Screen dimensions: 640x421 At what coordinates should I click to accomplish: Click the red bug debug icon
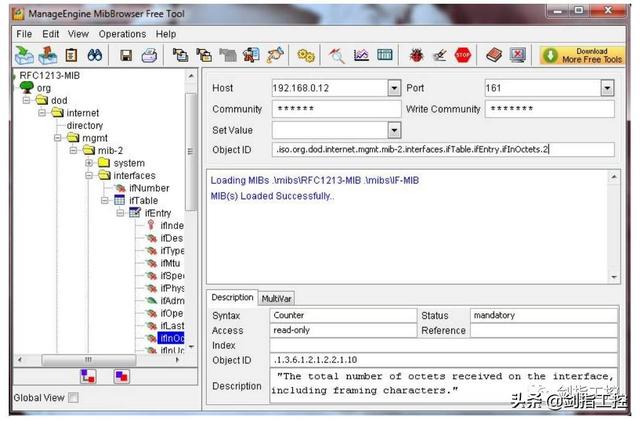point(416,55)
